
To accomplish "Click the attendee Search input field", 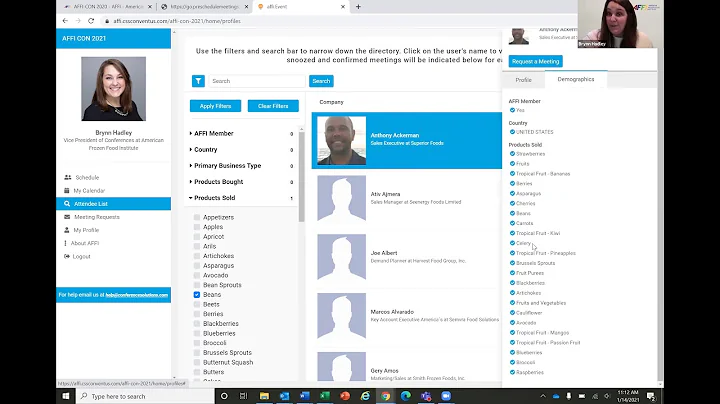I will [257, 81].
